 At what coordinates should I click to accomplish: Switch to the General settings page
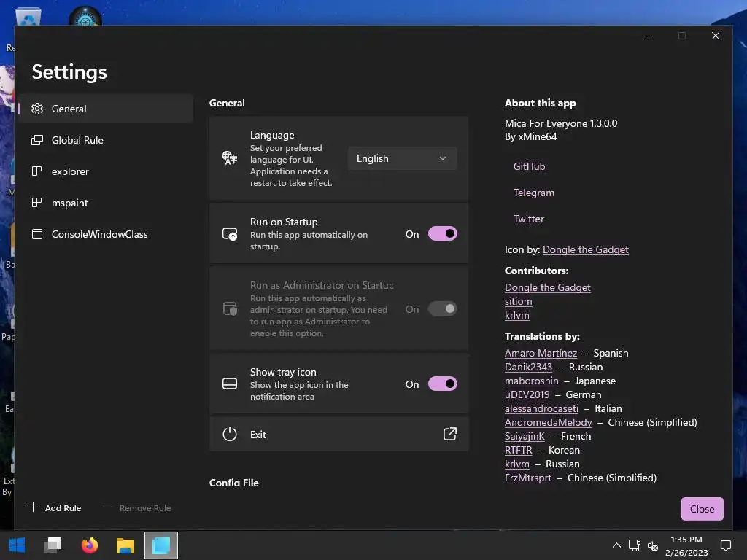tap(105, 109)
